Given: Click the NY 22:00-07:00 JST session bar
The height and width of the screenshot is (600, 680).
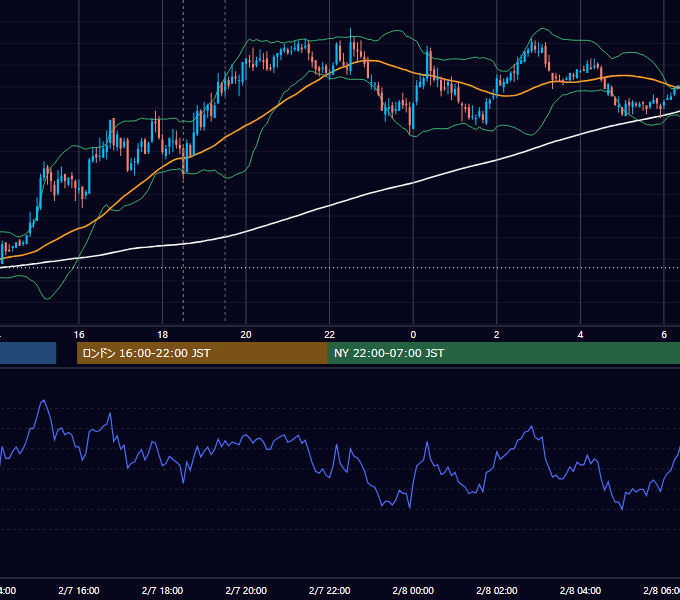Looking at the screenshot, I should pyautogui.click(x=503, y=353).
